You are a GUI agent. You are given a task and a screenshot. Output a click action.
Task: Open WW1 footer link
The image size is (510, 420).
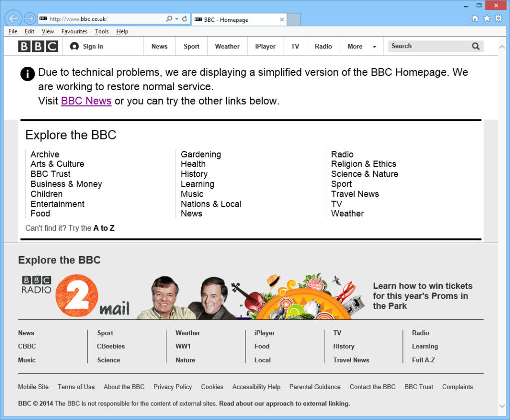coord(183,346)
